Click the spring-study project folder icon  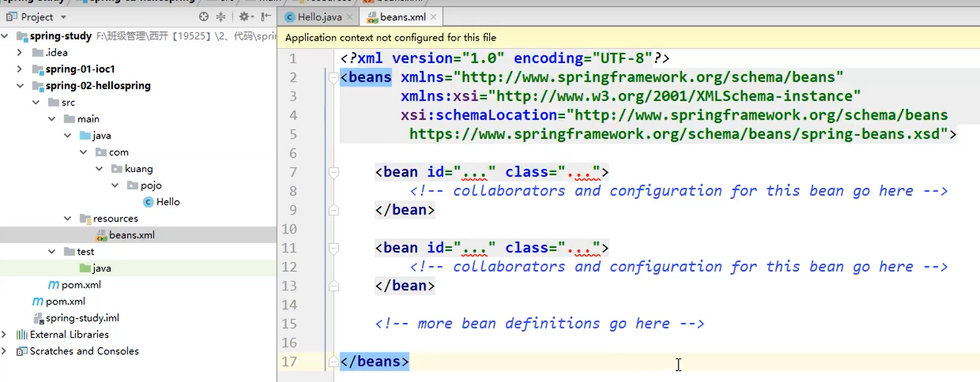[x=22, y=37]
